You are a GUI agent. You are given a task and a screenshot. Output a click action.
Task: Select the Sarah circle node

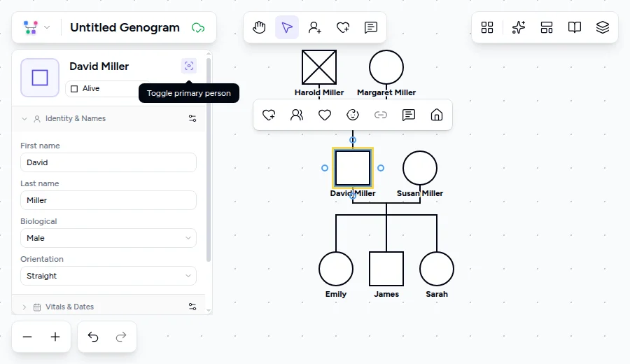click(x=437, y=269)
